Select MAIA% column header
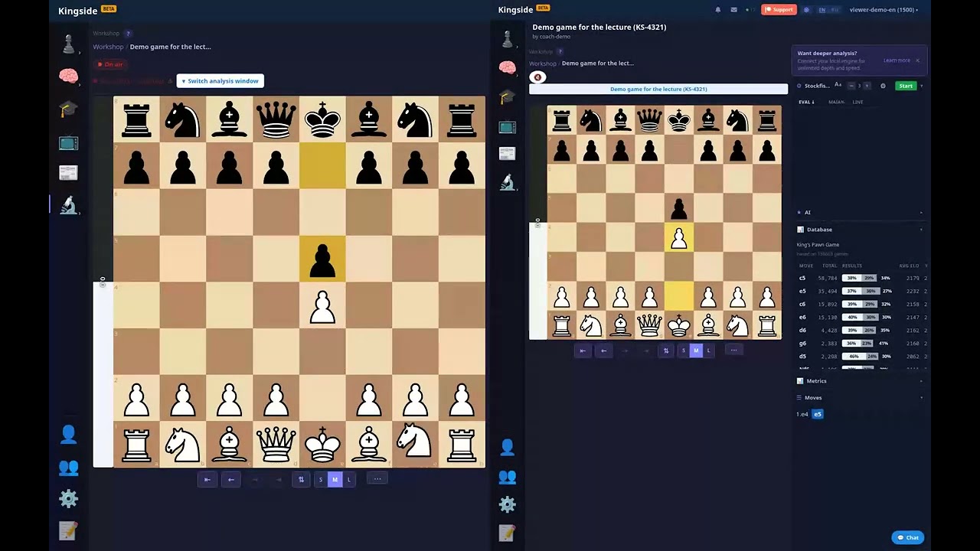The height and width of the screenshot is (551, 980). point(836,102)
